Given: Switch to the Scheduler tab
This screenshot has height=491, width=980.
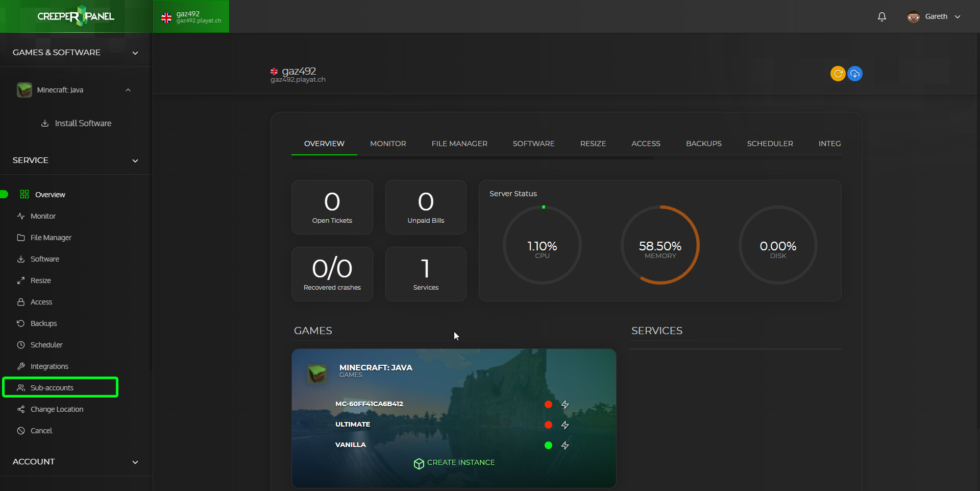Looking at the screenshot, I should (770, 144).
